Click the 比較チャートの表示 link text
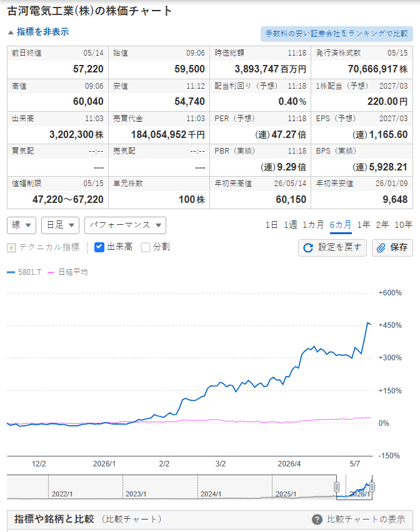This screenshot has height=532, width=420. 366,520
